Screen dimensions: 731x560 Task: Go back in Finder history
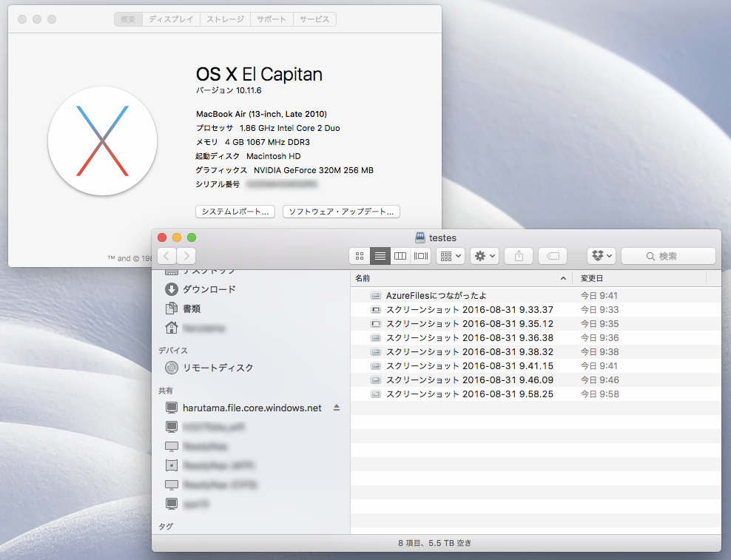167,256
